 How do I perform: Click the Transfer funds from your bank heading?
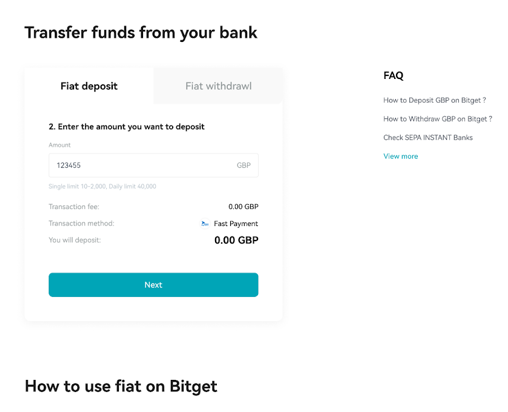coord(141,33)
